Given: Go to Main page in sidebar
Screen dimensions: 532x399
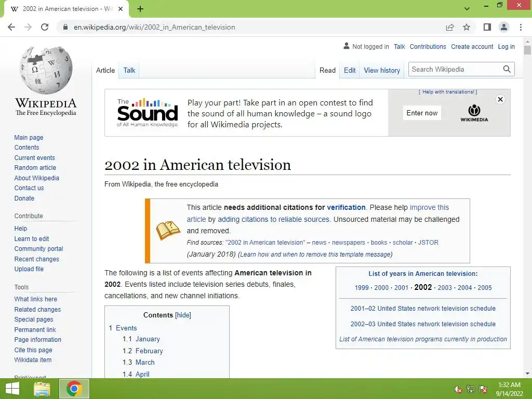Looking at the screenshot, I should point(29,137).
